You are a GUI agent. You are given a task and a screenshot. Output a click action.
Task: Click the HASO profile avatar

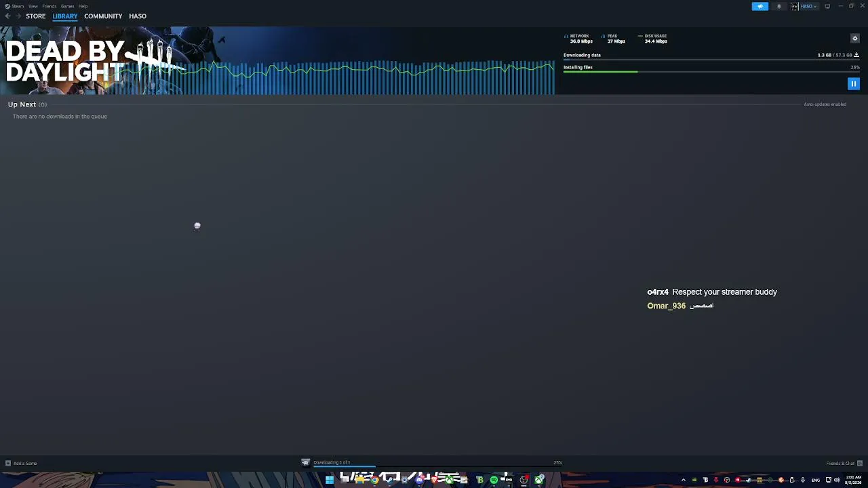tap(795, 6)
